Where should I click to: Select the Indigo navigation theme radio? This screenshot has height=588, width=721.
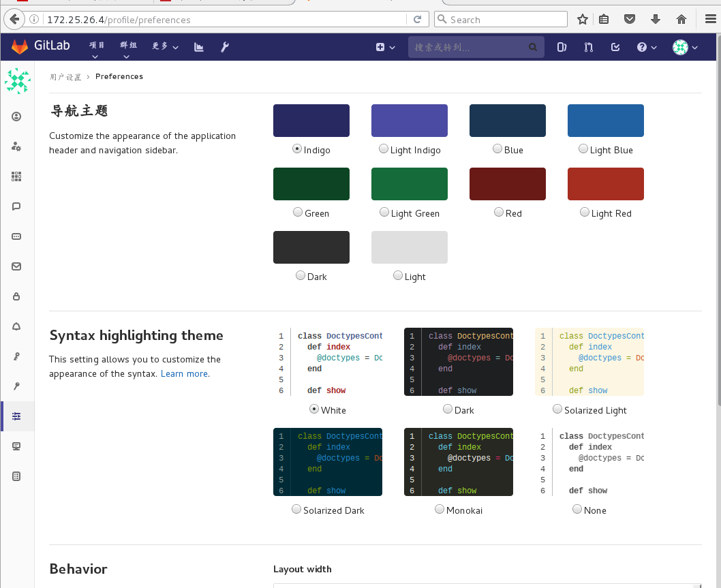297,149
